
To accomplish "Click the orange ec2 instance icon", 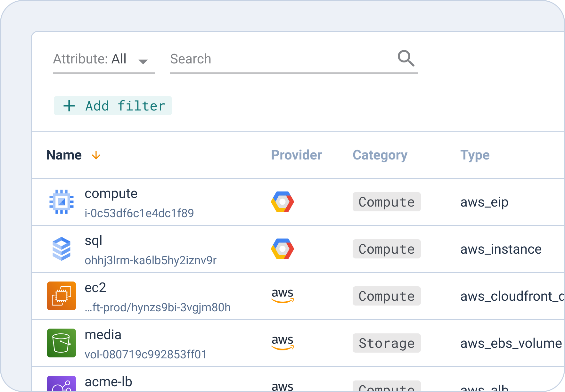I will (61, 296).
